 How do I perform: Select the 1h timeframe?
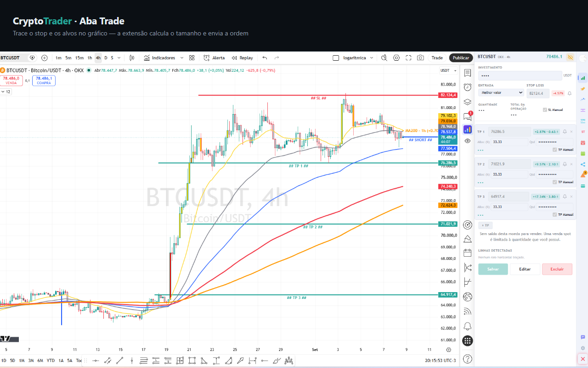(90, 58)
